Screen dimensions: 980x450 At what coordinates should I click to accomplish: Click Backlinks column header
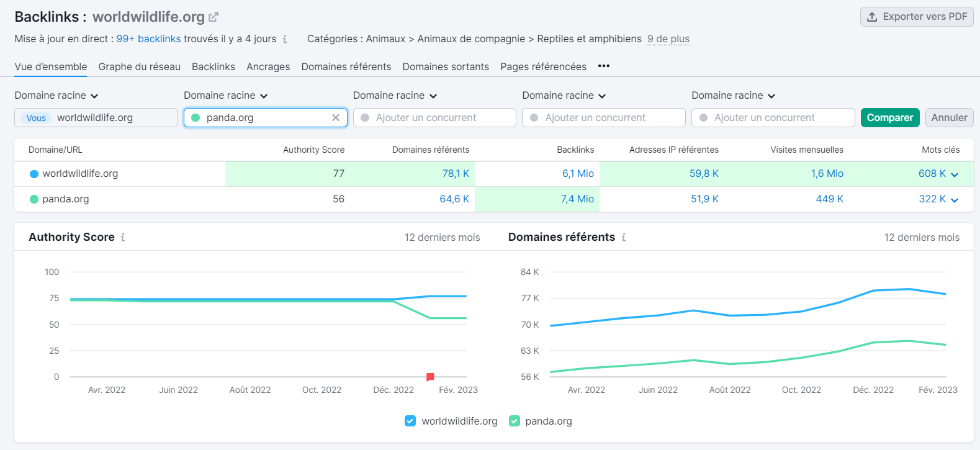575,150
